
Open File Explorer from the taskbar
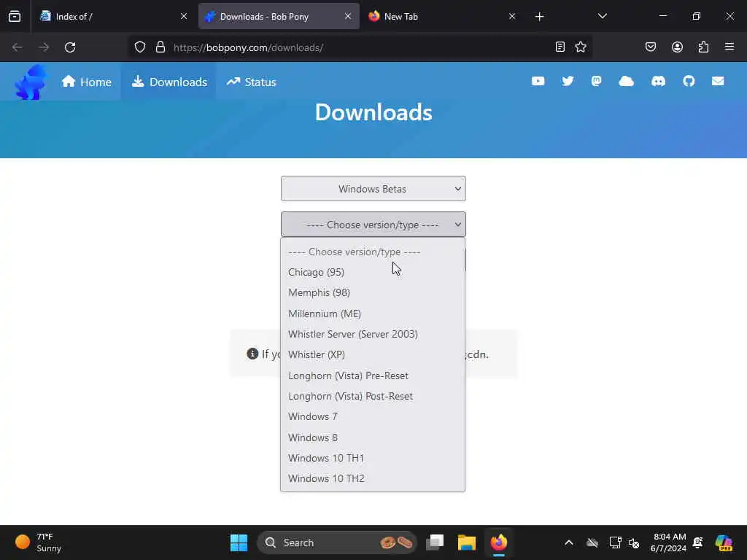click(x=467, y=542)
